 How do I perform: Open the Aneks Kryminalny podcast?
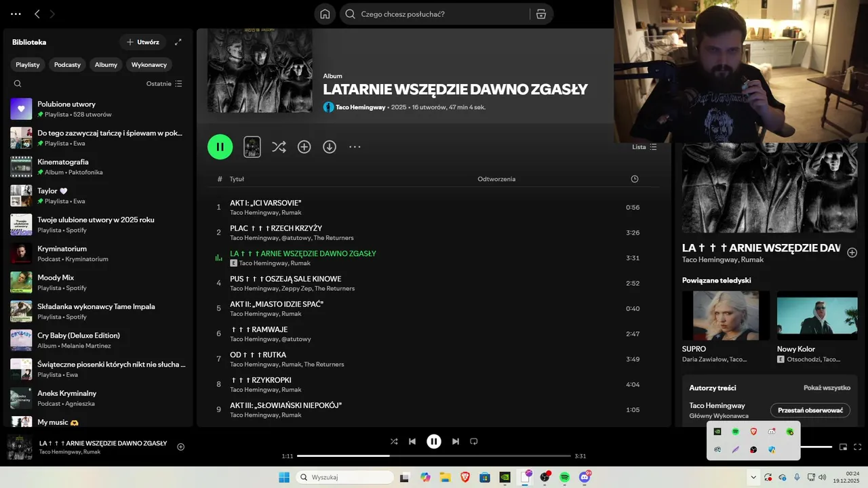pos(98,398)
